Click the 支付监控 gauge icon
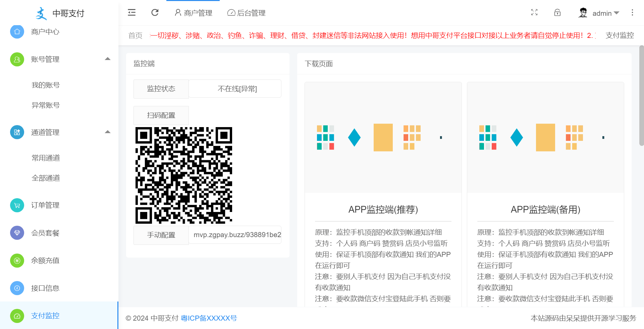Screen dimensions: 644x329 pyautogui.click(x=17, y=316)
